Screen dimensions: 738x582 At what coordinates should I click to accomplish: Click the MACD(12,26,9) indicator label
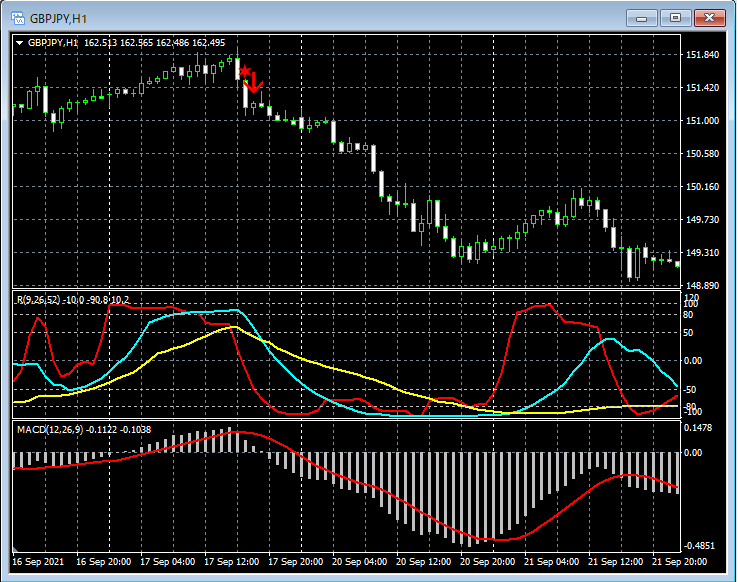pyautogui.click(x=84, y=430)
